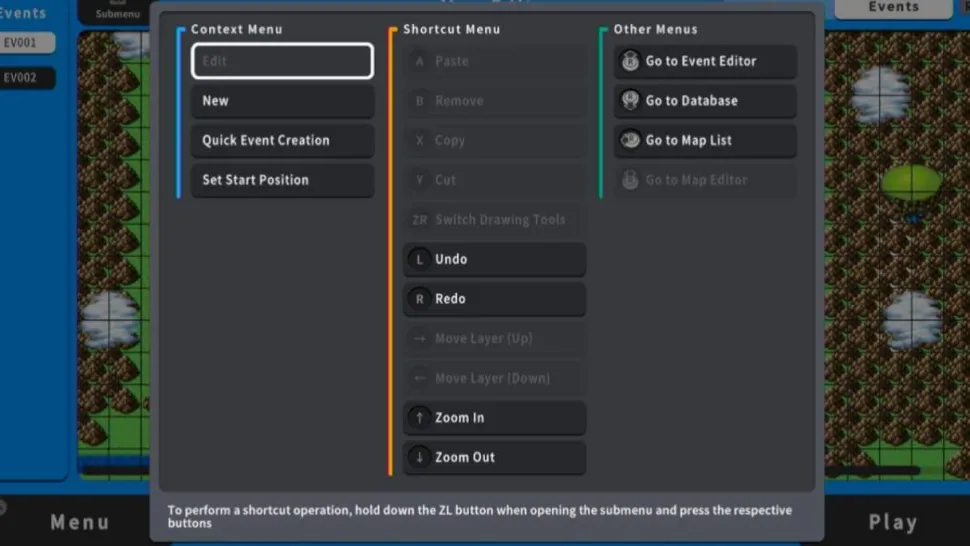Select New in the Context Menu

point(282,101)
